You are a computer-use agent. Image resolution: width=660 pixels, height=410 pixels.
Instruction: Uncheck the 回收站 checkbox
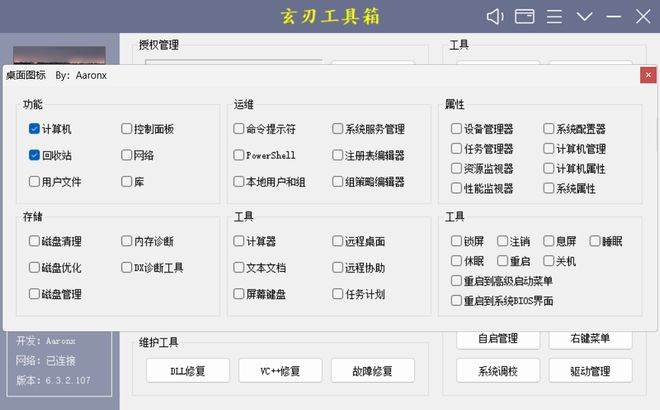tap(35, 155)
